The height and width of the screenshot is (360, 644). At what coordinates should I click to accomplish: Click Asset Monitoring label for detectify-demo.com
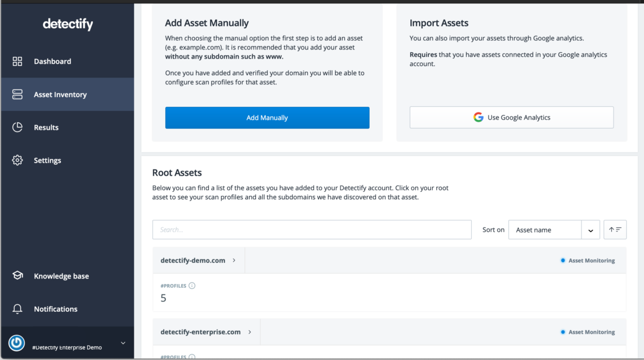coord(591,261)
